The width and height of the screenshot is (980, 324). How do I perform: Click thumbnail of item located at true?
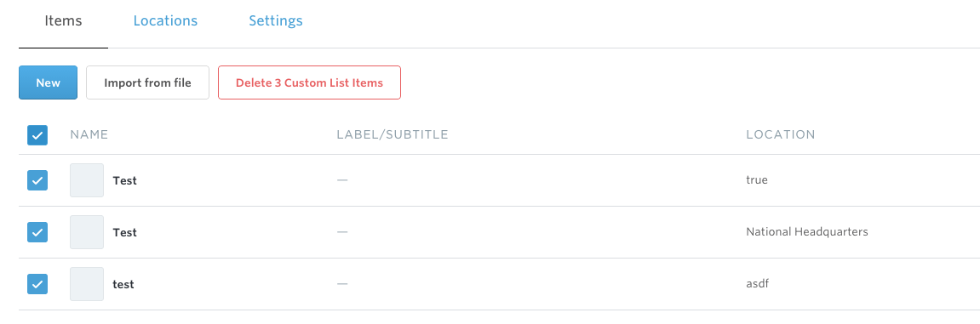pyautogui.click(x=87, y=180)
